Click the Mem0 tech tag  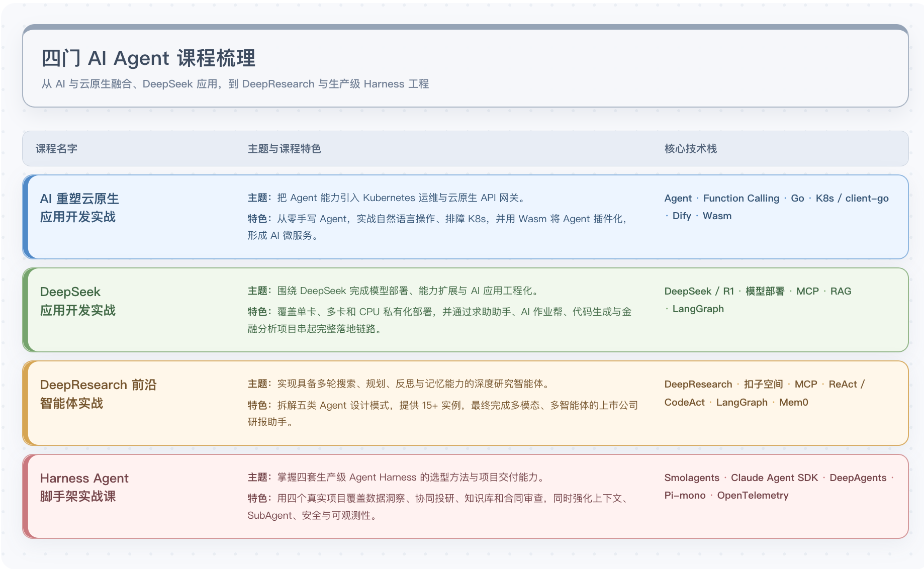tap(793, 402)
